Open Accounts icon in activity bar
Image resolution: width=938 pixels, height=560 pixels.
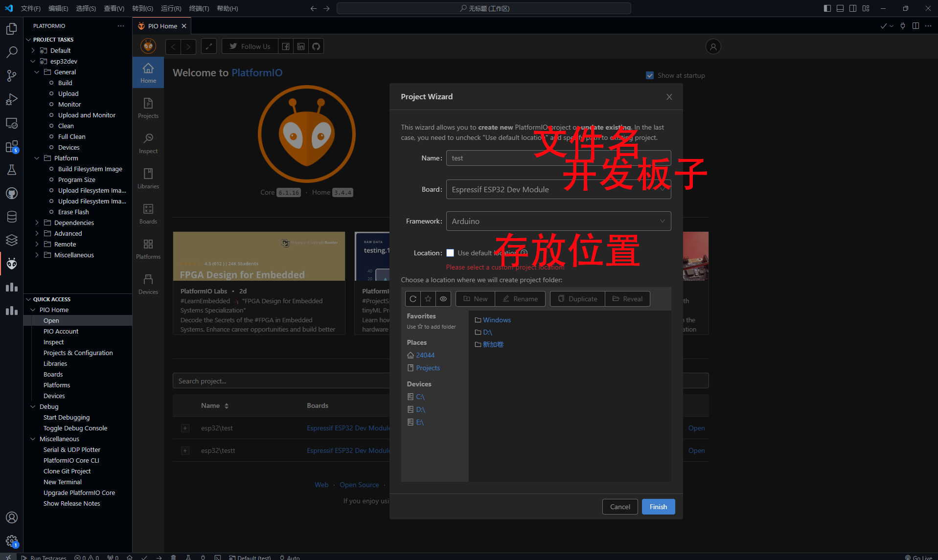pyautogui.click(x=12, y=517)
